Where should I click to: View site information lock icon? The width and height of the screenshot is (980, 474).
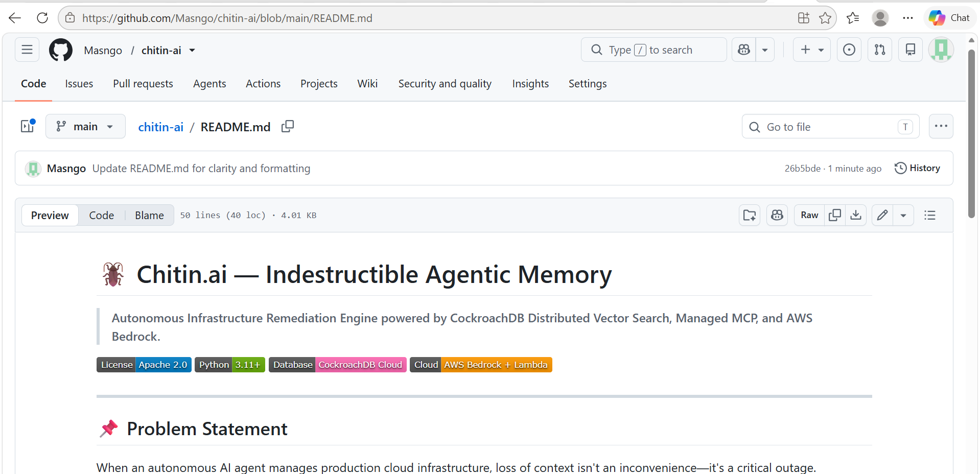[x=70, y=18]
